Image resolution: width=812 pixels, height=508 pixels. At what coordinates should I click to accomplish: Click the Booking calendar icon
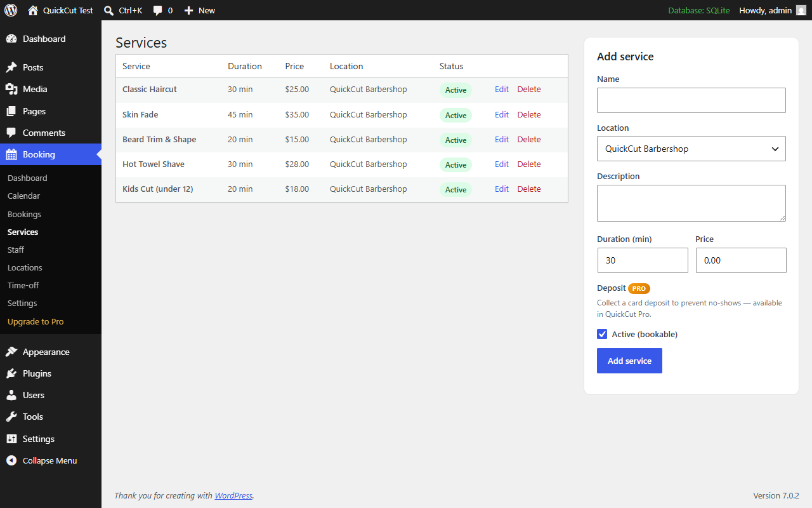tap(11, 154)
